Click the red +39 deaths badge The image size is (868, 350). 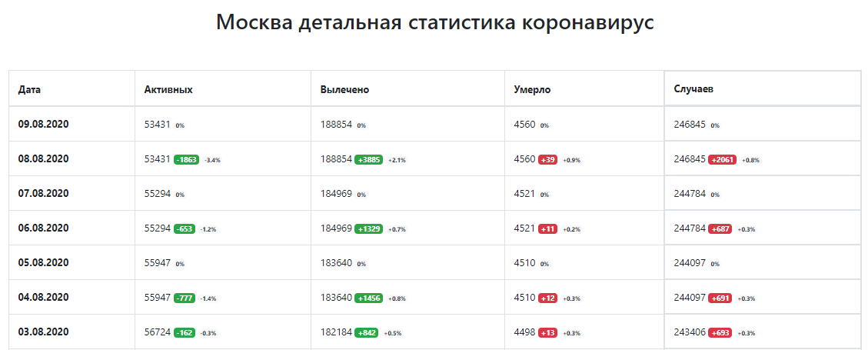[x=548, y=160]
